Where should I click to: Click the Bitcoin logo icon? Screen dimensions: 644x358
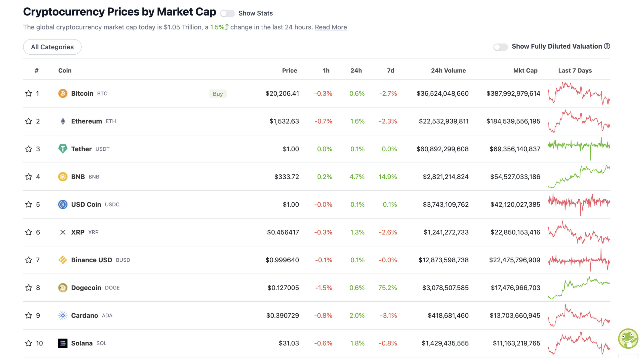[63, 93]
